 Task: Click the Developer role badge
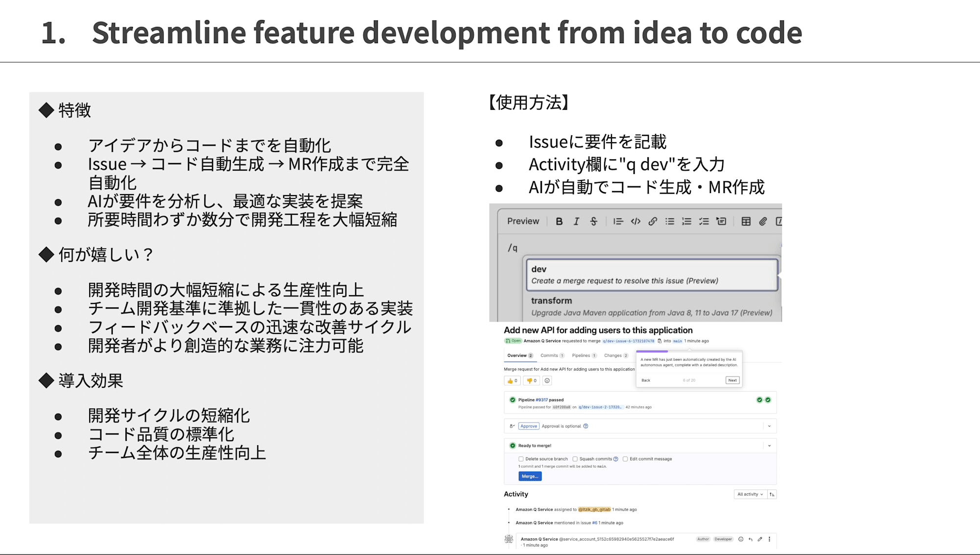pos(723,539)
